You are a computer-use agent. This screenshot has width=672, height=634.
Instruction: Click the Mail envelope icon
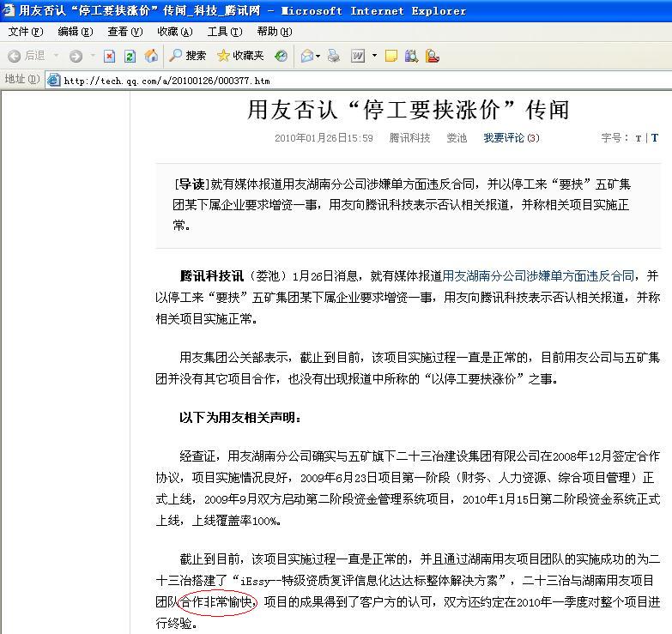pos(307,56)
